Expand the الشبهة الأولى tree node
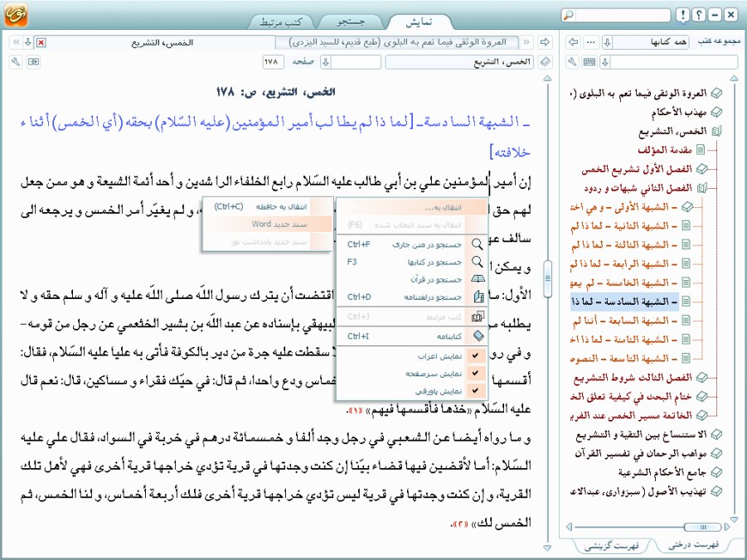Image resolution: width=747 pixels, height=560 pixels. point(686,206)
